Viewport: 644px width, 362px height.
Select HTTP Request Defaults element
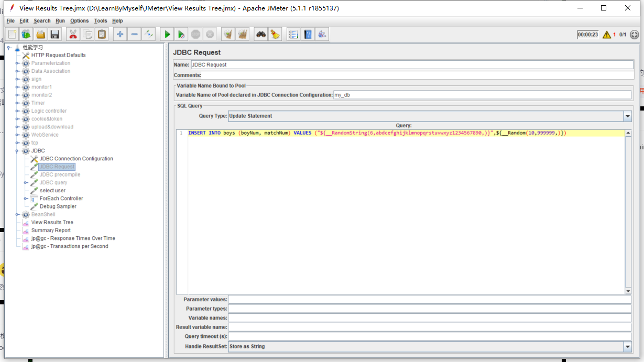click(x=58, y=55)
